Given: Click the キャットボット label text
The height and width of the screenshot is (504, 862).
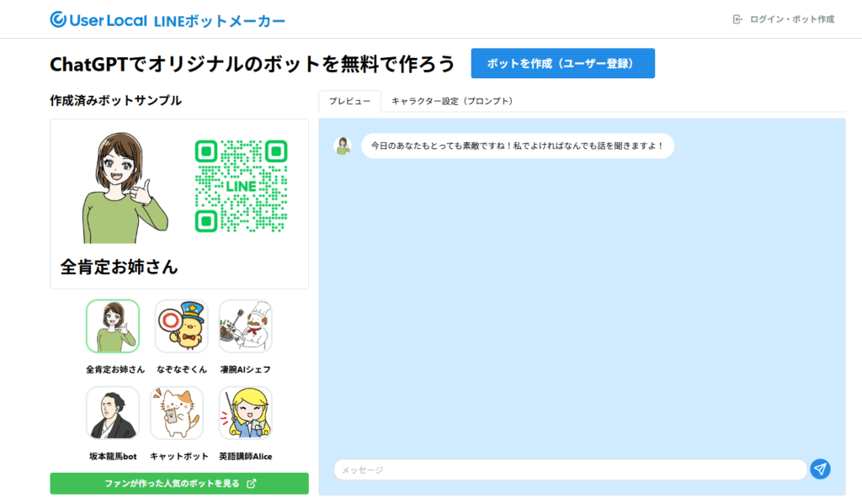Looking at the screenshot, I should click(x=179, y=456).
